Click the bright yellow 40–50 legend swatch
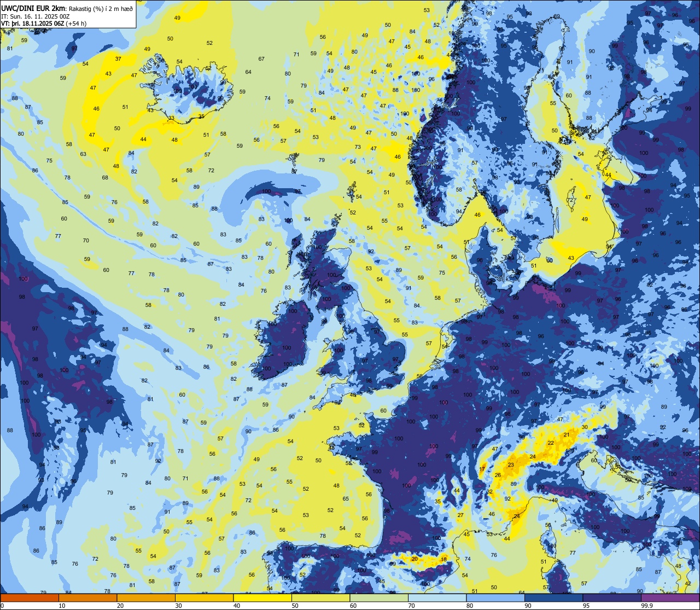 262,597
